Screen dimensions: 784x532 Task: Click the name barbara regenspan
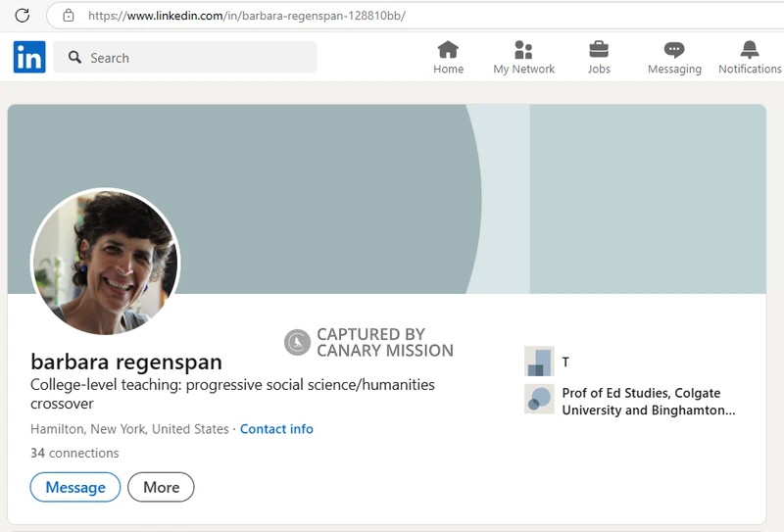click(126, 362)
